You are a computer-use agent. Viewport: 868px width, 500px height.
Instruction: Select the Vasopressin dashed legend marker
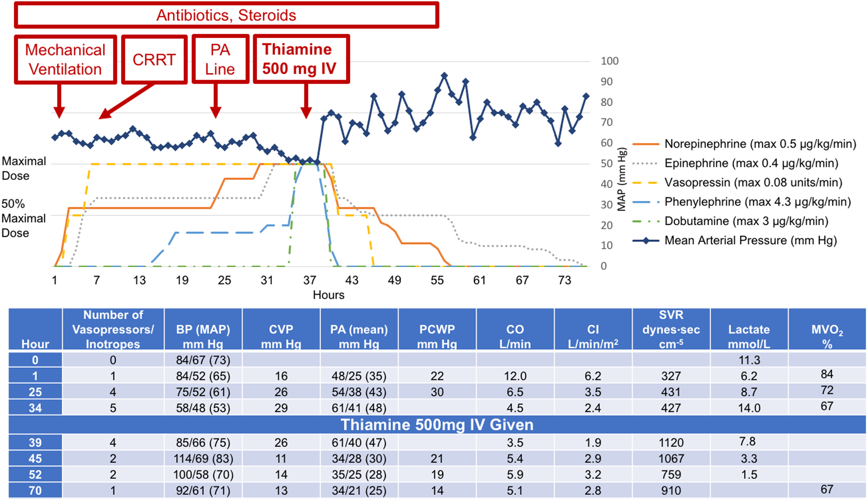click(645, 183)
